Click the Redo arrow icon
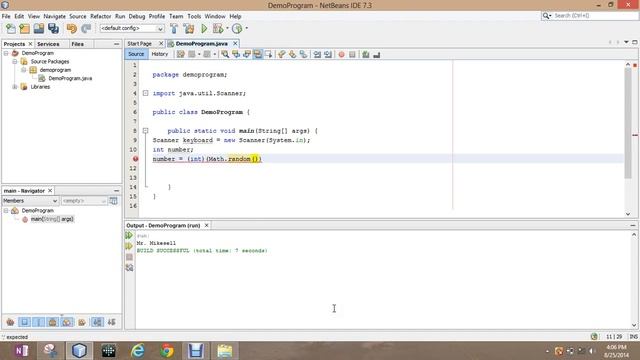This screenshot has height=360, width=640. (x=86, y=29)
